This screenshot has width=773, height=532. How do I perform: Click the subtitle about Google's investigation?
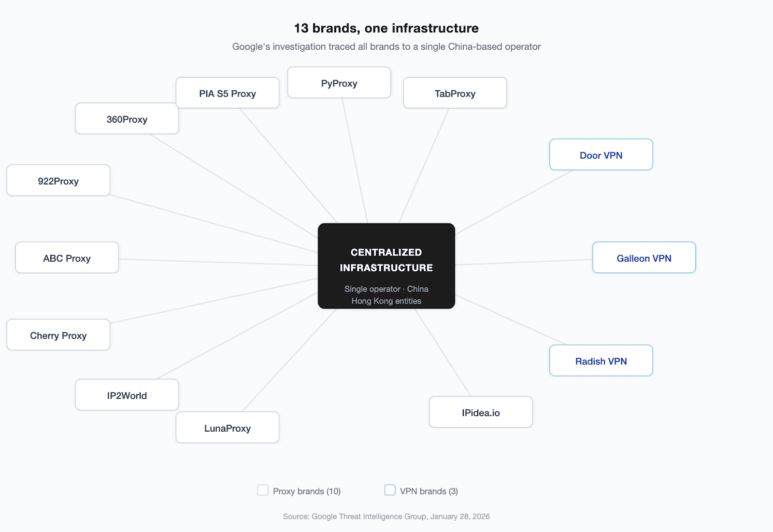(x=386, y=47)
